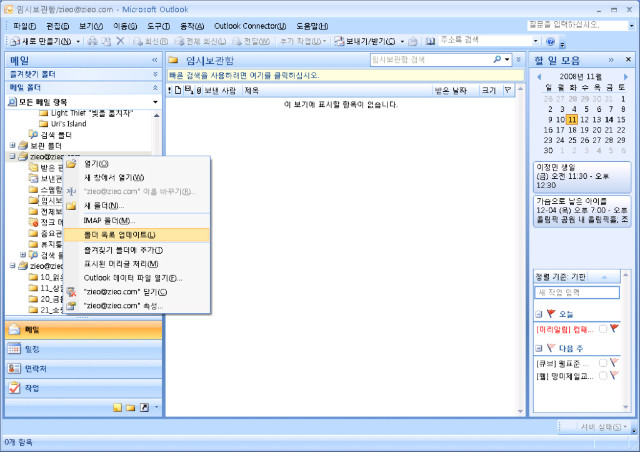
Task: Expand the query builder chevron beside search
Action: click(x=519, y=60)
